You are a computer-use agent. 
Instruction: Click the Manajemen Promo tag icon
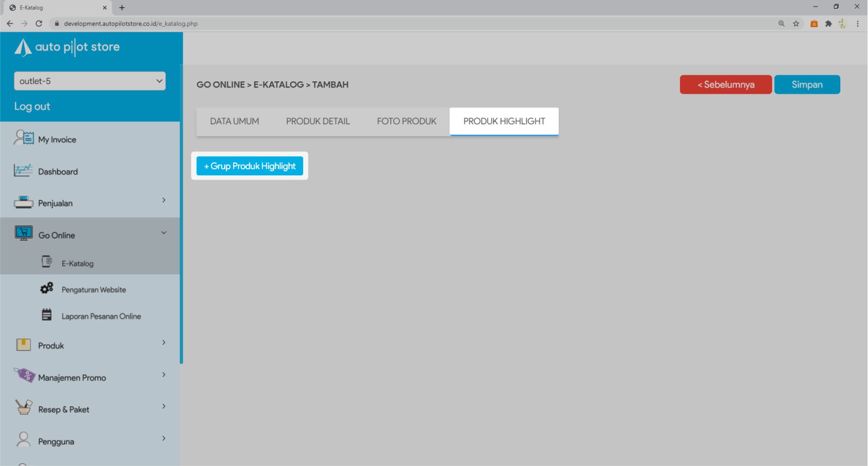(24, 375)
